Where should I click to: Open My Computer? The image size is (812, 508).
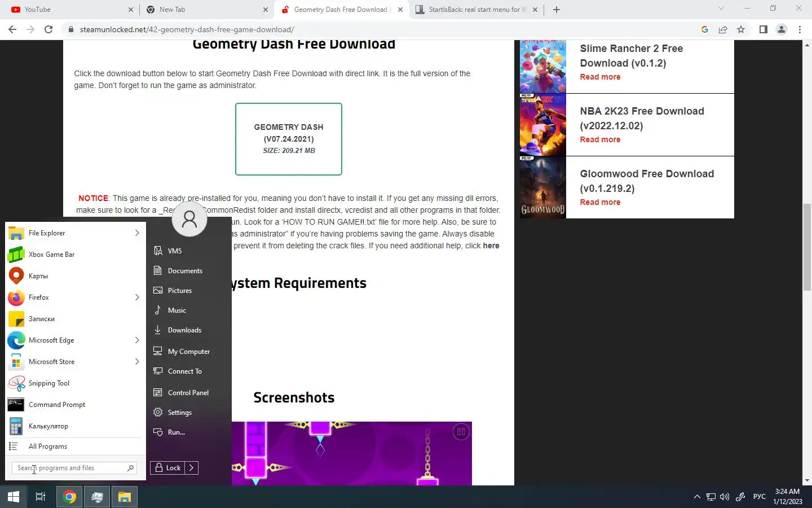pyautogui.click(x=189, y=351)
